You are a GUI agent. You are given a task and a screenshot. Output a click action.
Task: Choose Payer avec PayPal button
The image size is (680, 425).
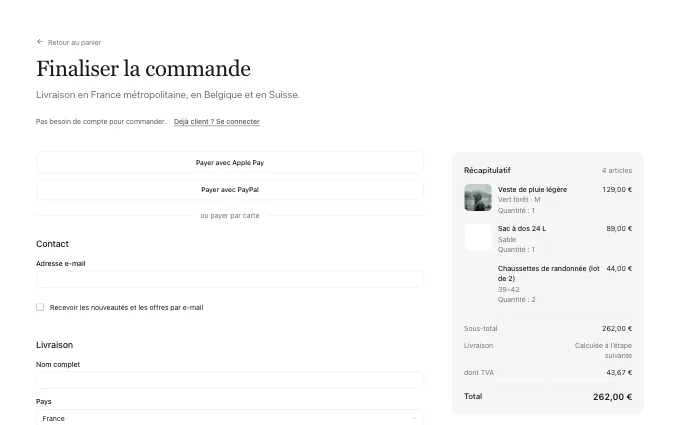230,190
